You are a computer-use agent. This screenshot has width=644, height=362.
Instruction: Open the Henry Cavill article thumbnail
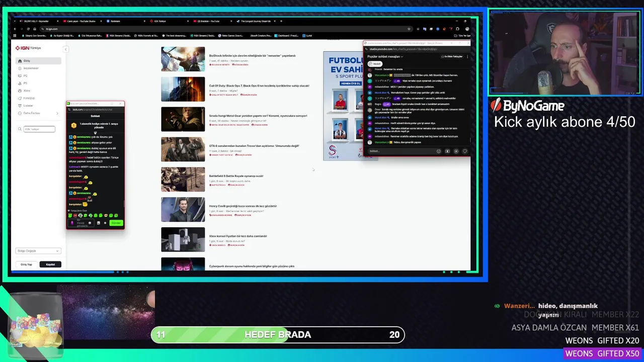tap(183, 210)
